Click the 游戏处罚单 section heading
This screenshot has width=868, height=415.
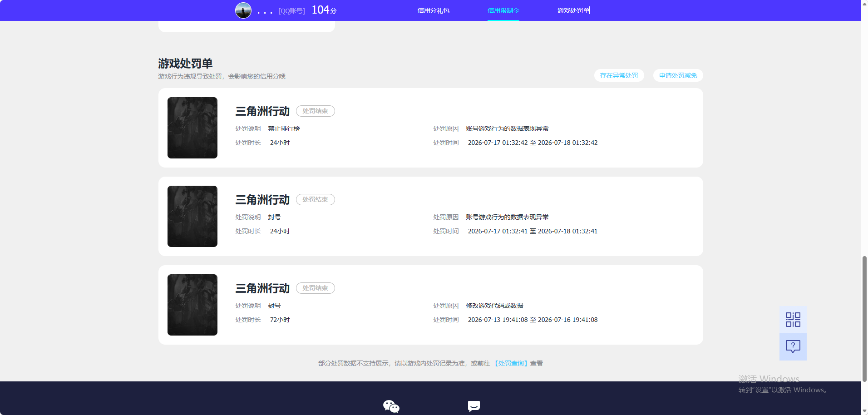click(185, 63)
